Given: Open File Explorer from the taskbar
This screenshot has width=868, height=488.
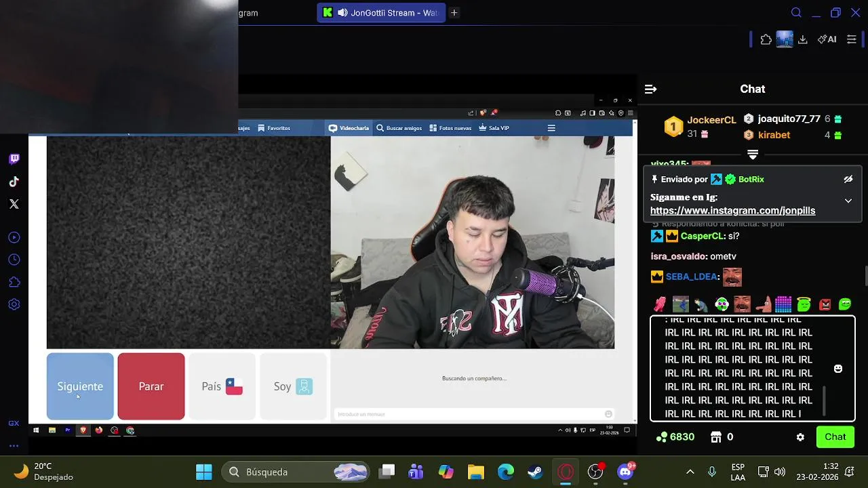Looking at the screenshot, I should pyautogui.click(x=475, y=472).
